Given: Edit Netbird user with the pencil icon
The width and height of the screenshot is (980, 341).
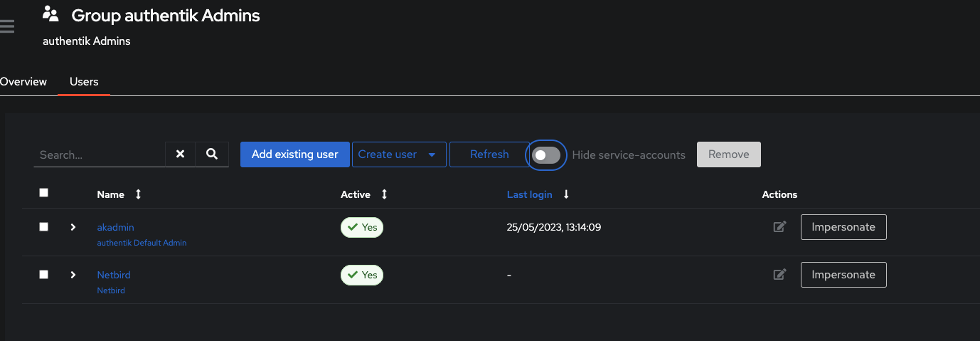Looking at the screenshot, I should pos(780,274).
